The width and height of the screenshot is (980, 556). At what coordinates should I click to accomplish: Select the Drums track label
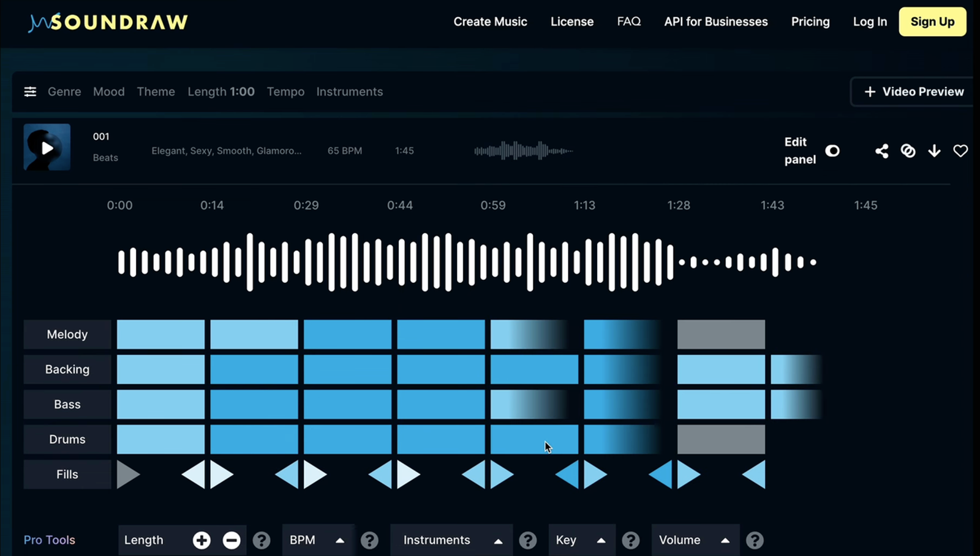pyautogui.click(x=67, y=439)
